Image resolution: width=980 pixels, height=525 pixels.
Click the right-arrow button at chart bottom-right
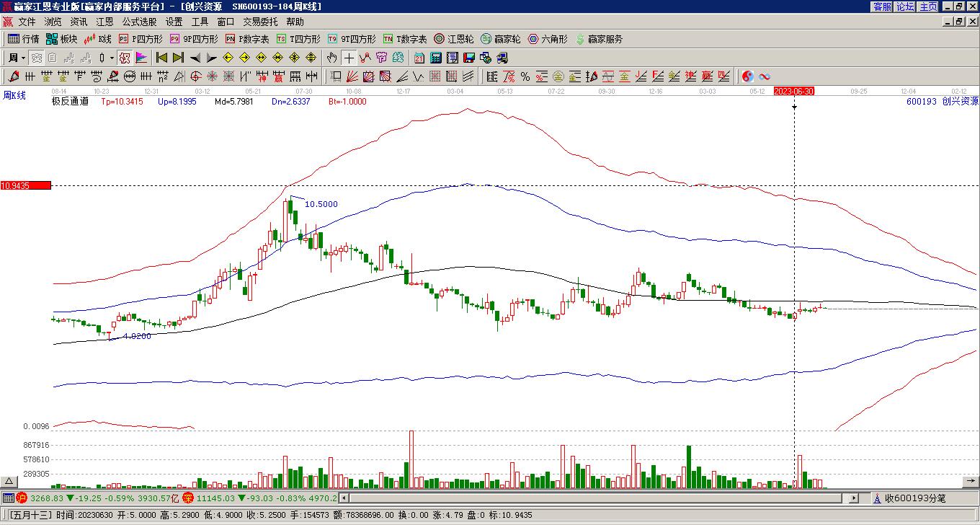coord(971,482)
